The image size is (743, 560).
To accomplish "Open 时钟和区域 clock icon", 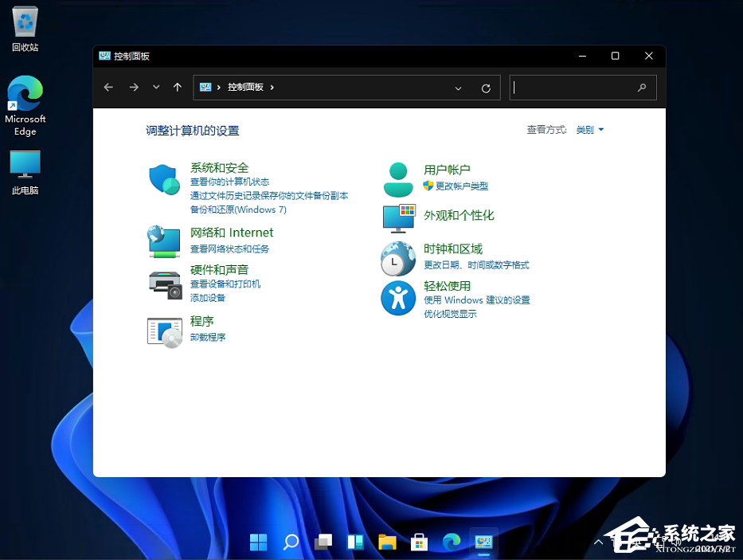I will click(x=398, y=258).
